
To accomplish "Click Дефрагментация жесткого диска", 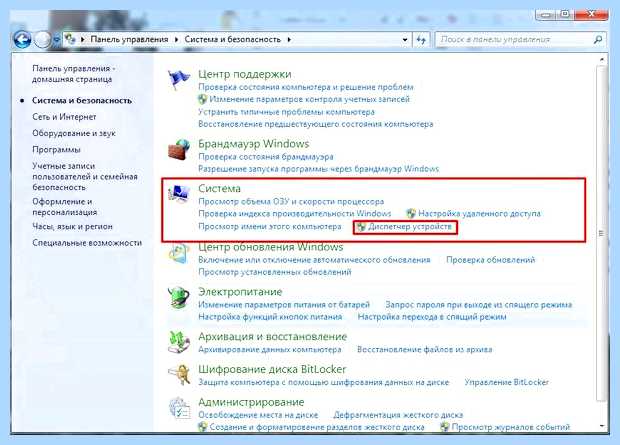I will point(398,415).
